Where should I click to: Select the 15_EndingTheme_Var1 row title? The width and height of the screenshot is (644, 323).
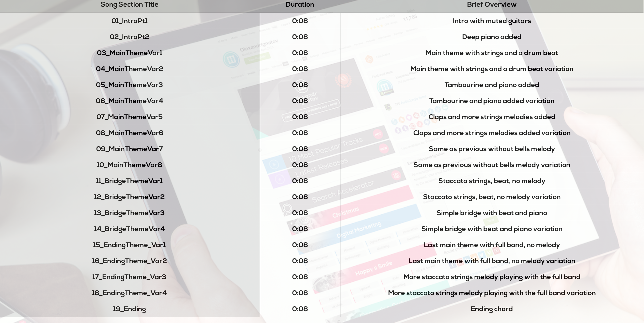(x=129, y=245)
